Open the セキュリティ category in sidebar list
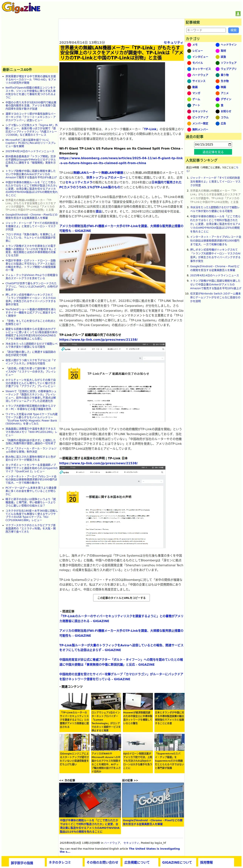Image resolution: width=243 pixels, height=868 pixels. pos(200,111)
